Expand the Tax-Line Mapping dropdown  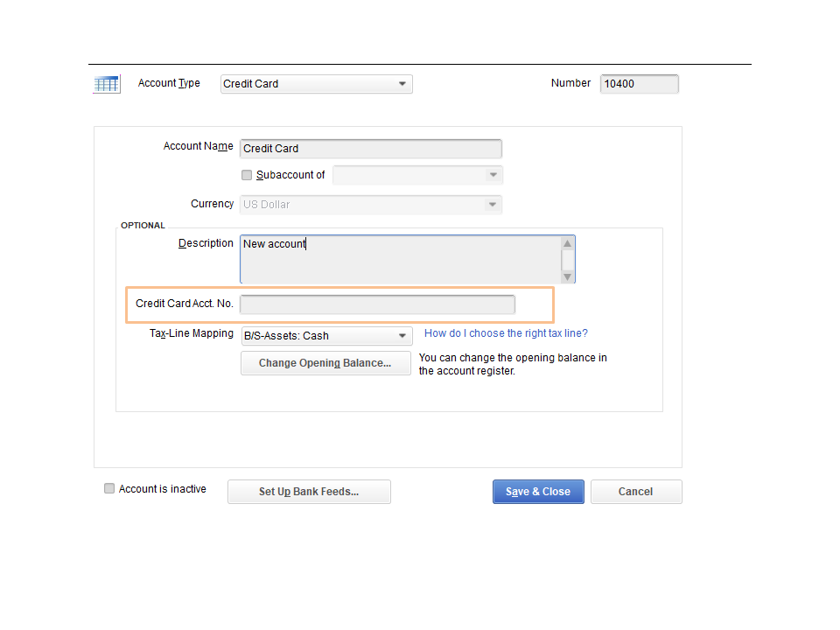402,336
